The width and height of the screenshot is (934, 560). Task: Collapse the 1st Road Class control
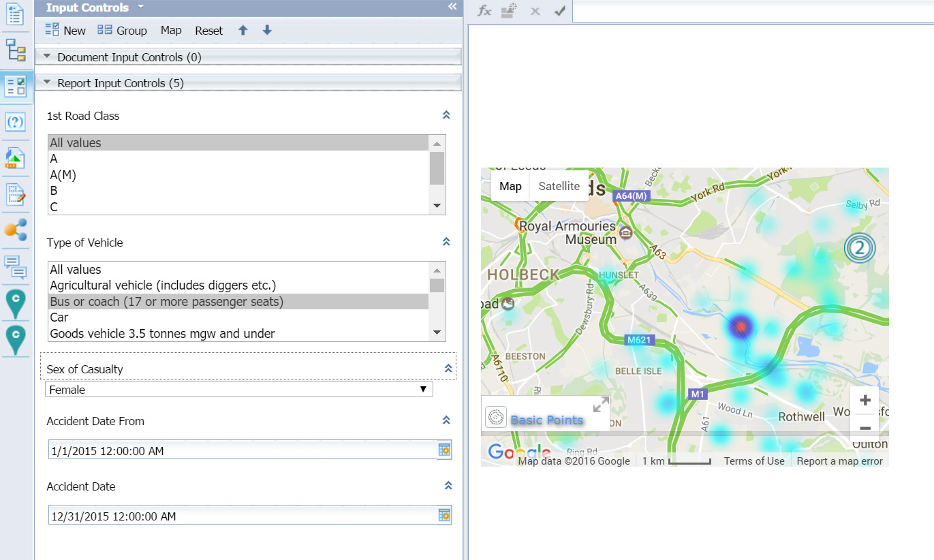tap(446, 115)
